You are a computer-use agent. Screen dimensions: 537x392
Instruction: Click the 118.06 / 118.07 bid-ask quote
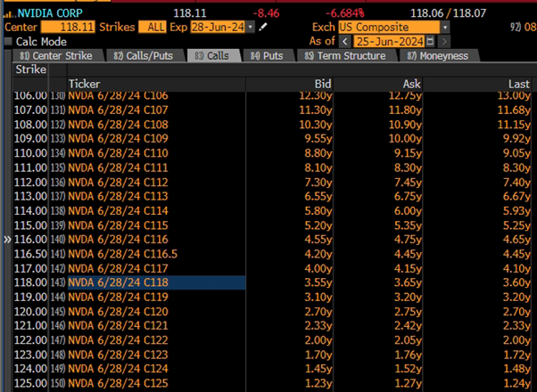pyautogui.click(x=448, y=13)
